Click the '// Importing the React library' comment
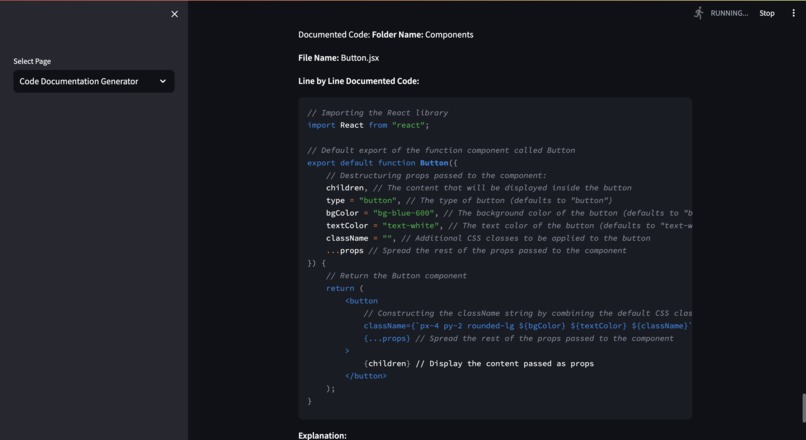Viewport: 806px width, 440px height. (x=377, y=113)
